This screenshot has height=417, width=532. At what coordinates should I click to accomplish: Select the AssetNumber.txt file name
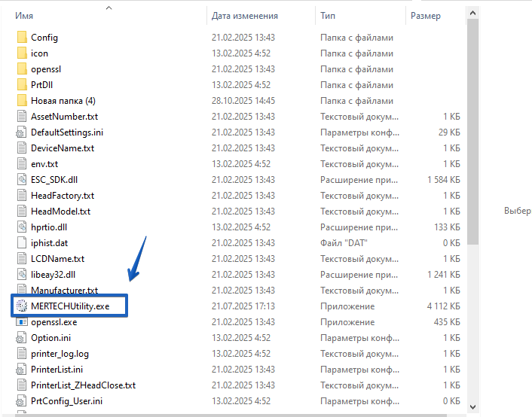point(64,117)
